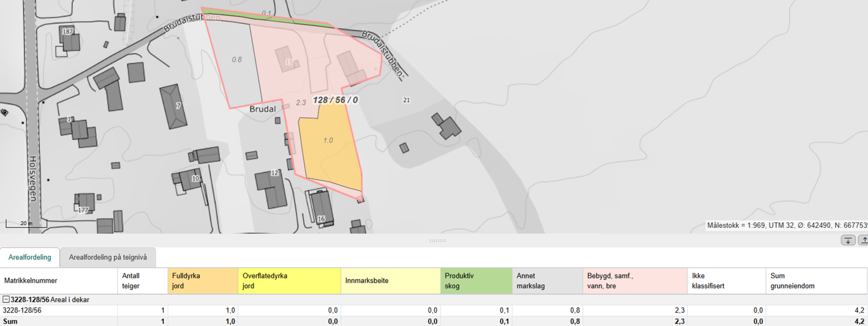Click the panel move-down arrow button
868x326 pixels.
848,240
